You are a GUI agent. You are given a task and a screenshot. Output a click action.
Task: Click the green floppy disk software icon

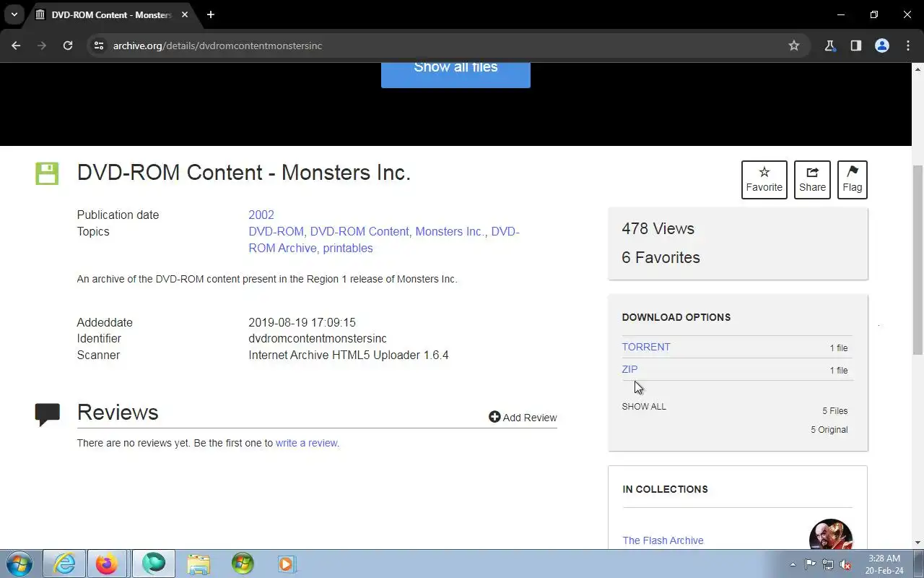pyautogui.click(x=47, y=173)
